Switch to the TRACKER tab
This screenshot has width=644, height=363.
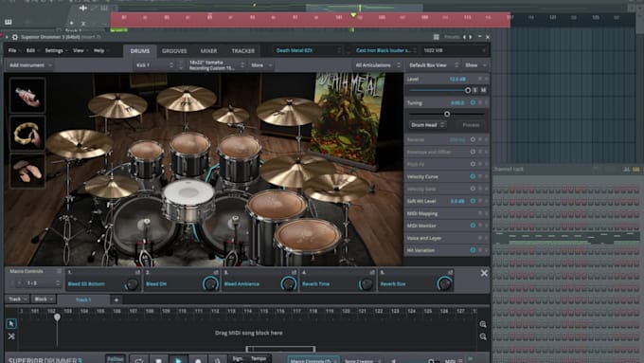tap(242, 51)
